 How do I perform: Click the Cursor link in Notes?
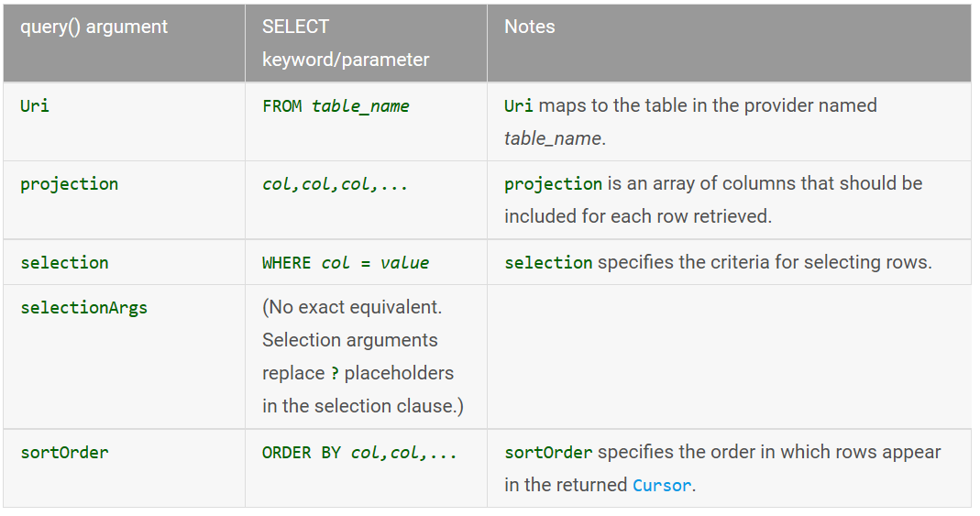point(662,486)
